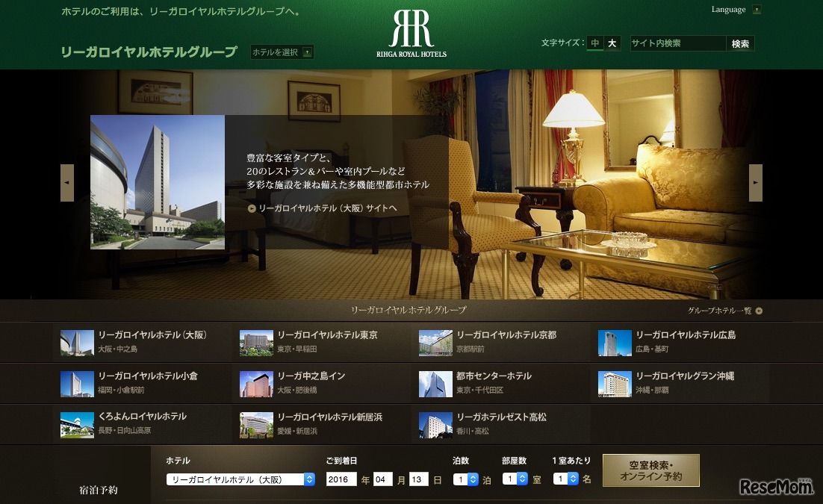Click 宿泊予約 label

tap(98, 491)
